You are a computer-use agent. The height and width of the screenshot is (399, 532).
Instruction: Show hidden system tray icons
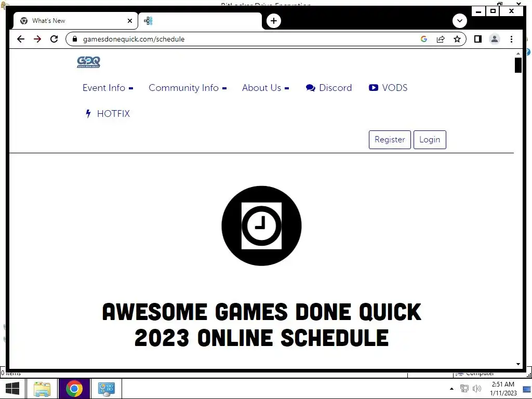[x=451, y=389]
